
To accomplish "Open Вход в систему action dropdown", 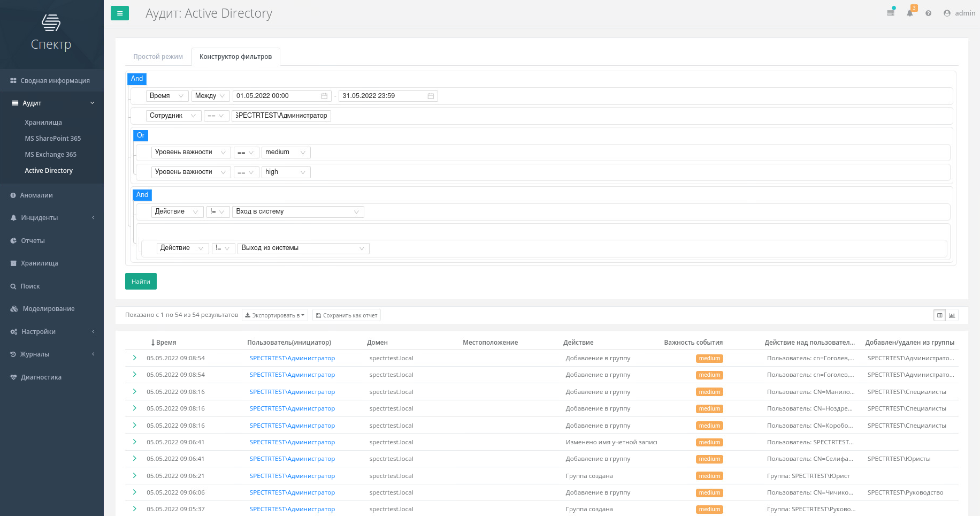I will (298, 212).
